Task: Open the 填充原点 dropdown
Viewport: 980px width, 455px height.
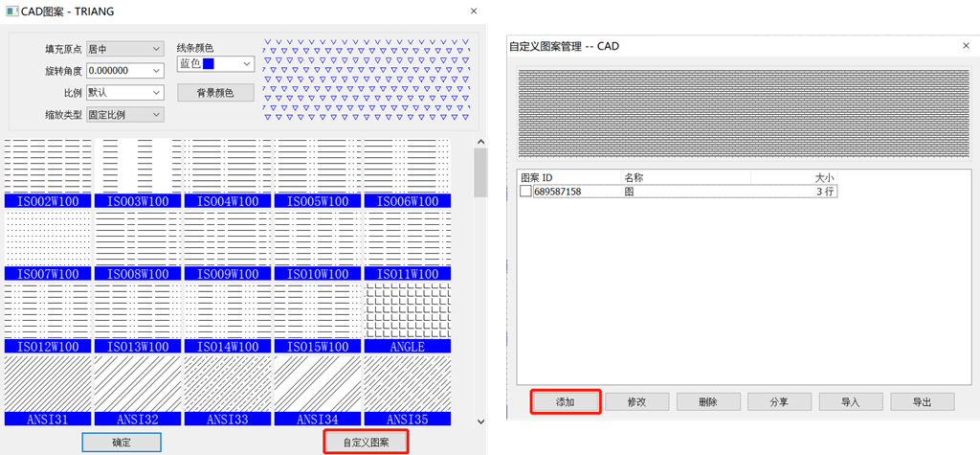Action: pos(124,49)
